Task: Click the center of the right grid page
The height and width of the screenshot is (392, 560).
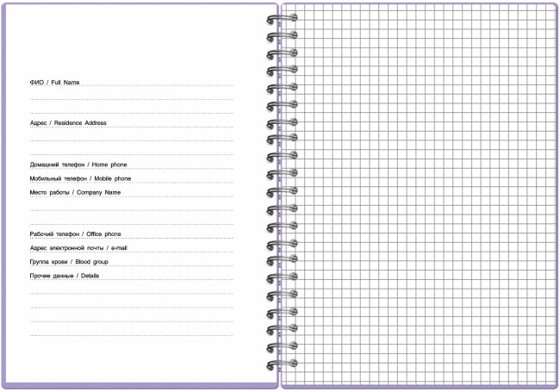Action: [420, 196]
